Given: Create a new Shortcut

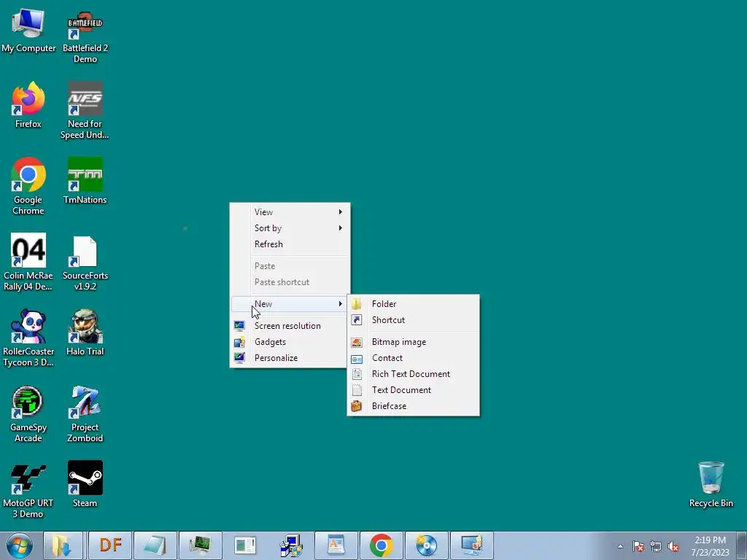Looking at the screenshot, I should 413,320.
